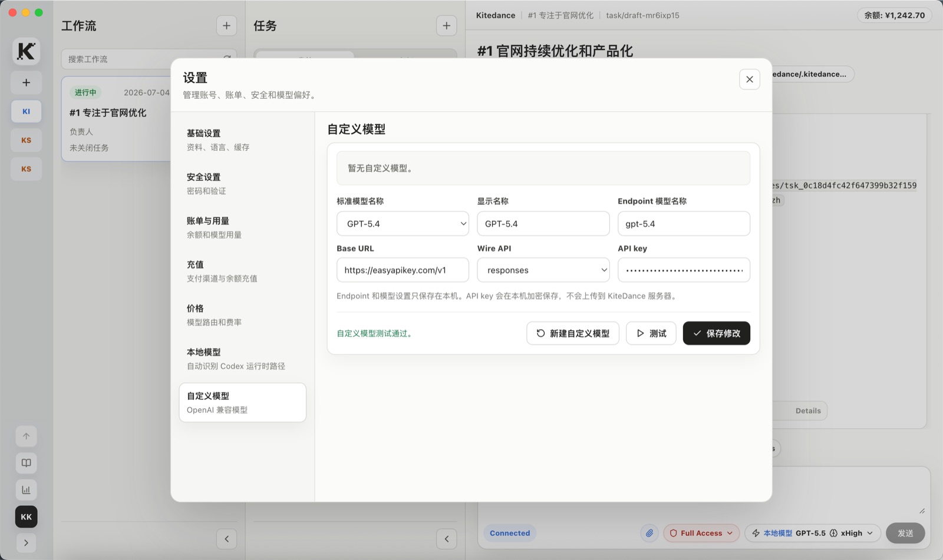Image resolution: width=943 pixels, height=560 pixels.
Task: Open the Wire API responses dropdown
Action: coord(543,270)
